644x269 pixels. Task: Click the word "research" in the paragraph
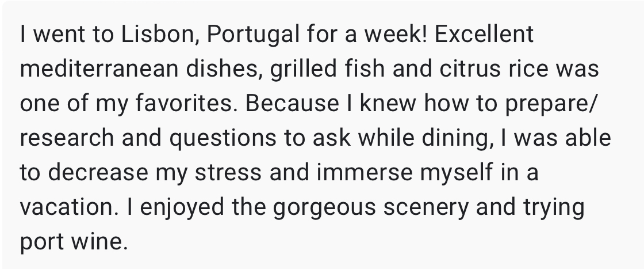67,138
